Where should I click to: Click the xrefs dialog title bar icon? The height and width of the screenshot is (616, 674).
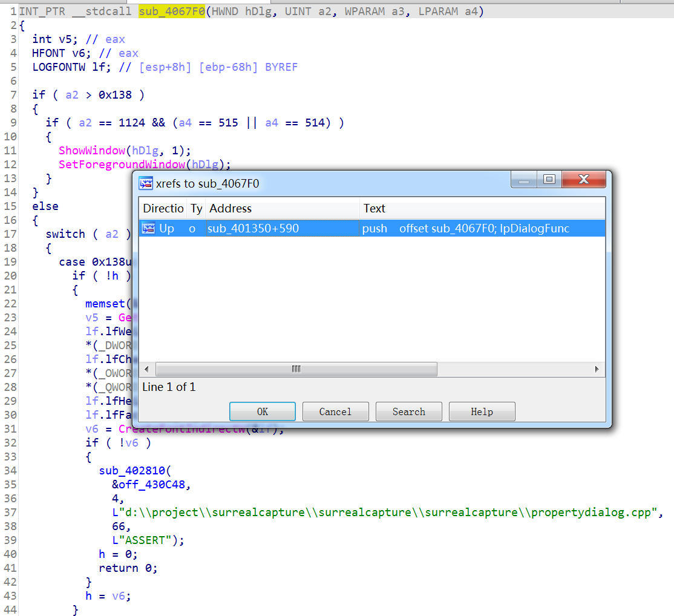coord(146,183)
